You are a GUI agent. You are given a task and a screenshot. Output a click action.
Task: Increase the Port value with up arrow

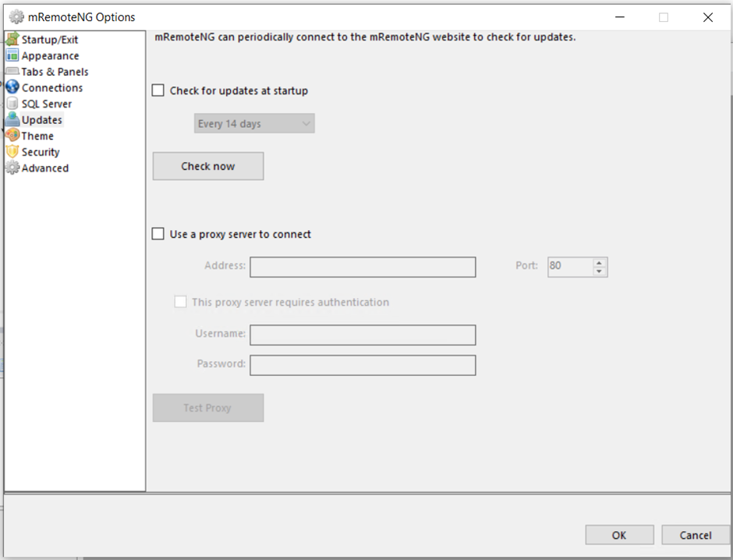click(x=600, y=263)
